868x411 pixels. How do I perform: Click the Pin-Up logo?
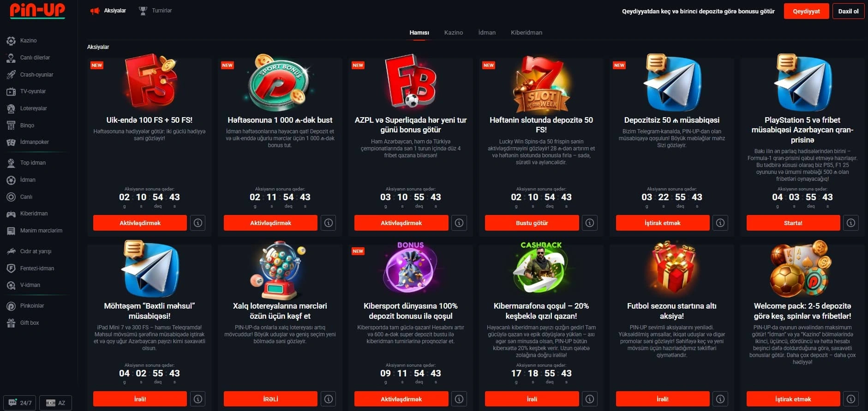(x=37, y=11)
